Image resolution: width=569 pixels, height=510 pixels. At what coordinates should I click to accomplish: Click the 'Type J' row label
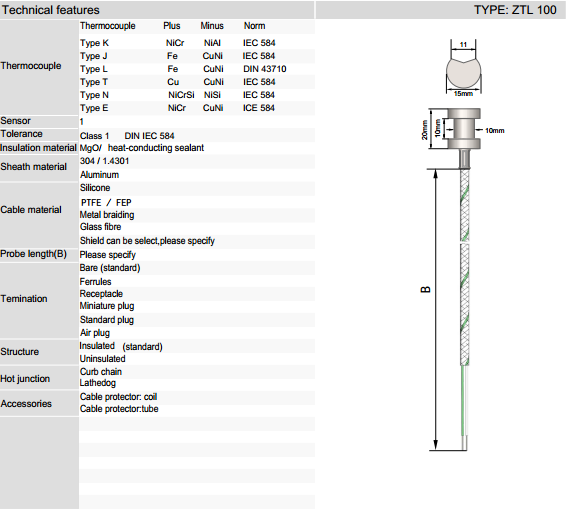94,56
